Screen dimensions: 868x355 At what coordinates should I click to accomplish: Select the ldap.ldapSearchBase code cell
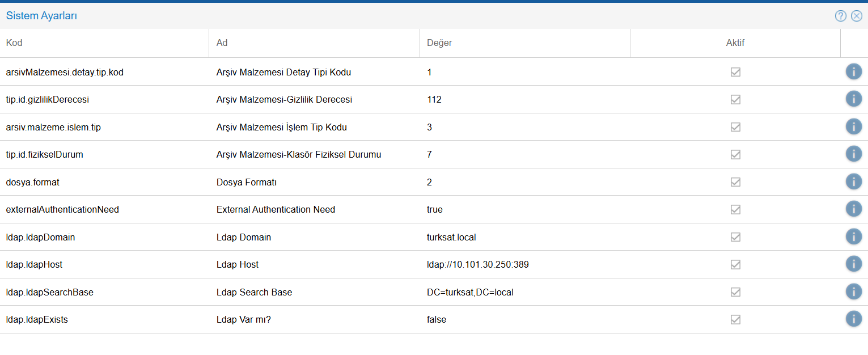click(50, 292)
